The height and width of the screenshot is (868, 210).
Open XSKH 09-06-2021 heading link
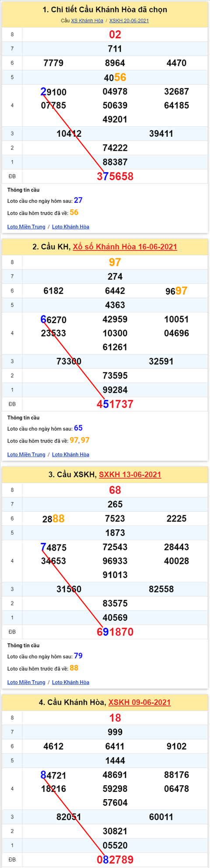[x=140, y=702]
